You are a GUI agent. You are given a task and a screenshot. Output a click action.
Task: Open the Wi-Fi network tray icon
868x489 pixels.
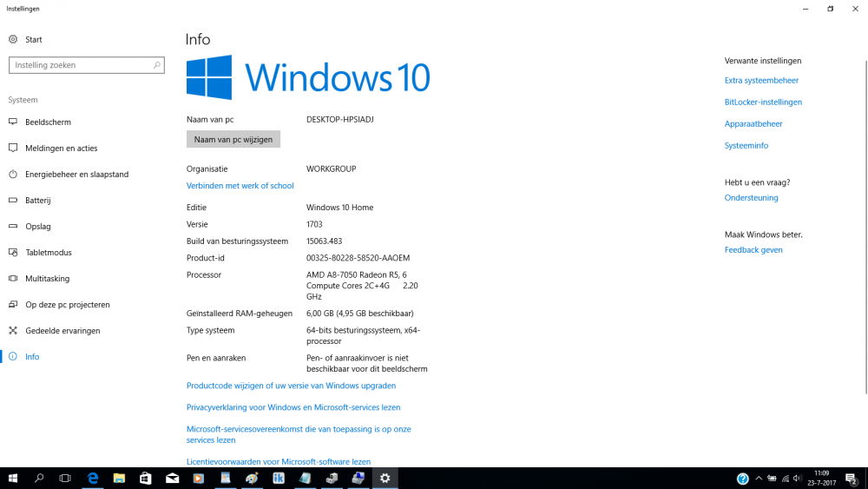pos(785,479)
